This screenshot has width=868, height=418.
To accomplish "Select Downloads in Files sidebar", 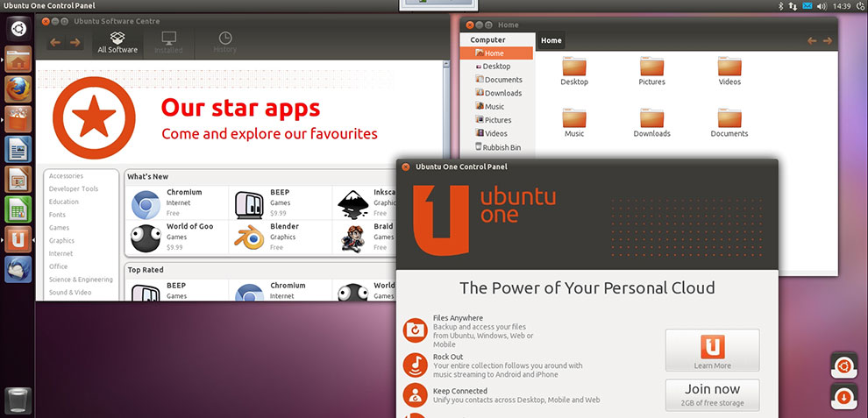I will pyautogui.click(x=496, y=93).
